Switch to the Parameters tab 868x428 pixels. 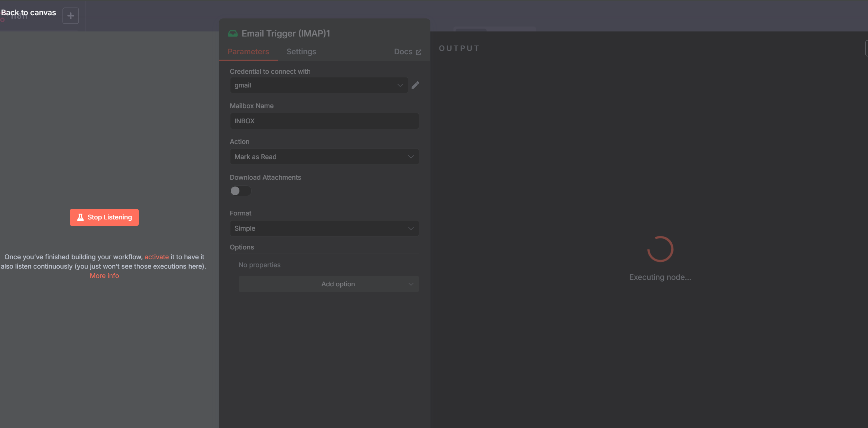[248, 52]
